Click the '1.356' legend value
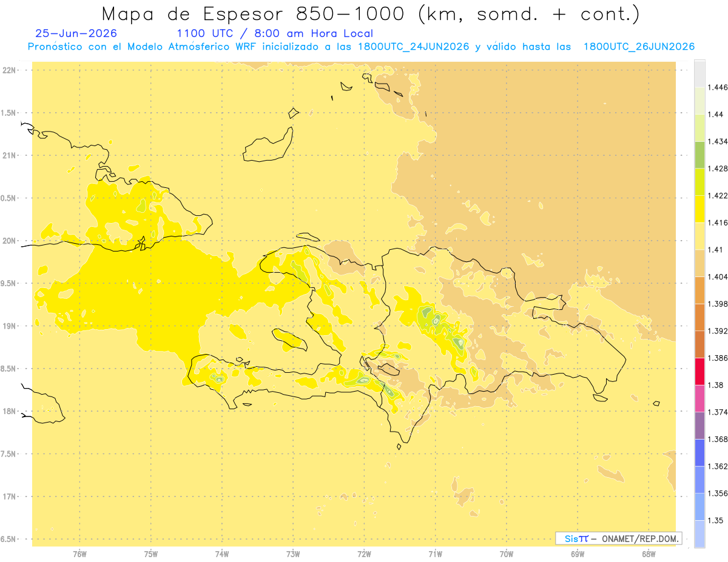Screen dimensions: 728x562 pyautogui.click(x=718, y=493)
